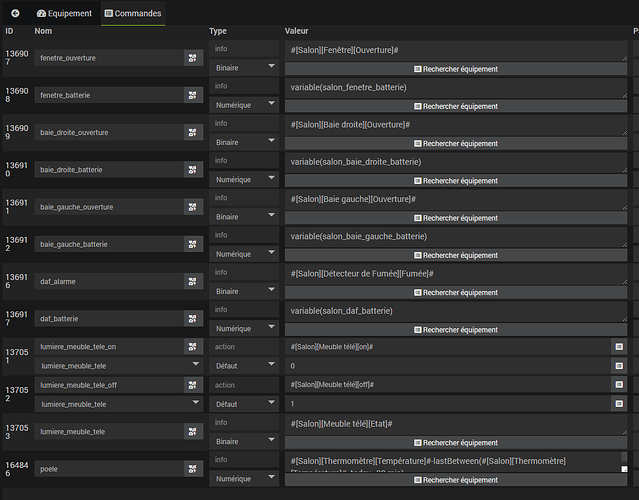Click Rechercher équipement under Détecteur de Fumée value
The image size is (639, 500).
click(x=456, y=292)
